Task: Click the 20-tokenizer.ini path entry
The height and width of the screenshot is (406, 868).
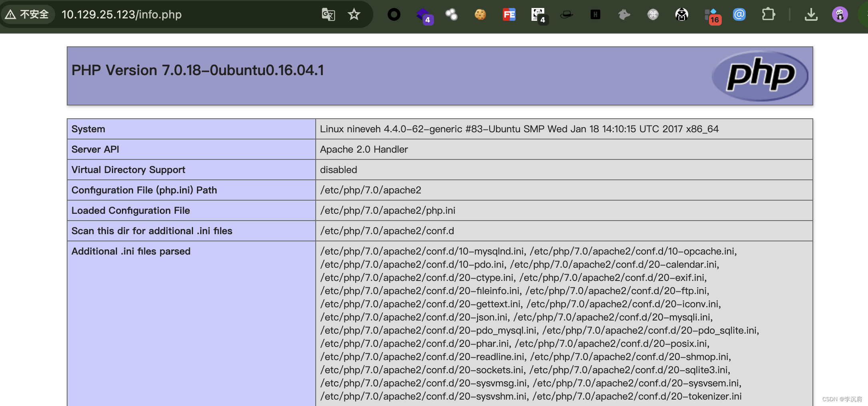Action: pos(637,396)
